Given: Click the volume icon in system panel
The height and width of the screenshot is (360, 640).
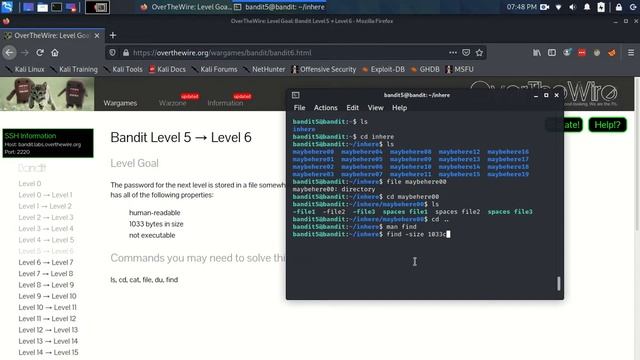Looking at the screenshot, I should tap(573, 7).
